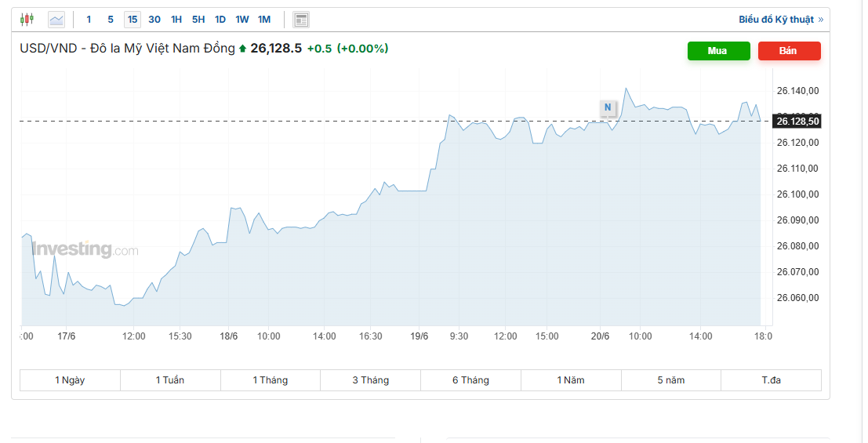Switch to the 6 Tháng range tab
The width and height of the screenshot is (868, 443).
coord(470,380)
